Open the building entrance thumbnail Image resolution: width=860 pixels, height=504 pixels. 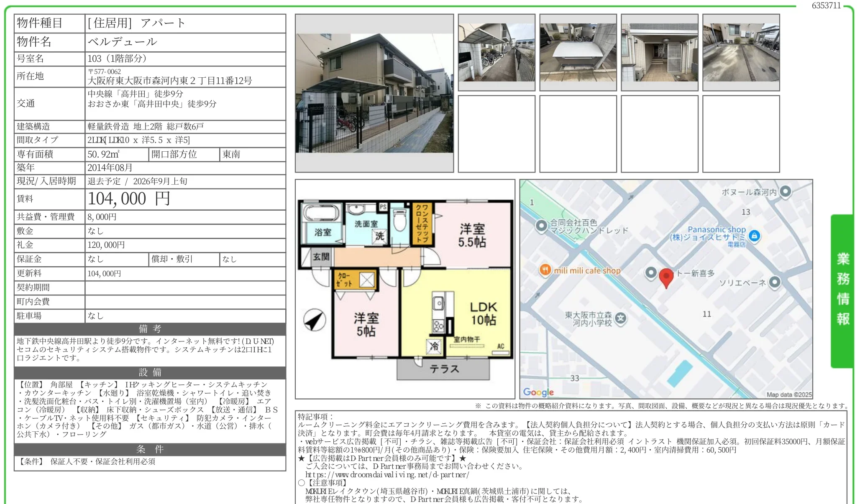(660, 52)
